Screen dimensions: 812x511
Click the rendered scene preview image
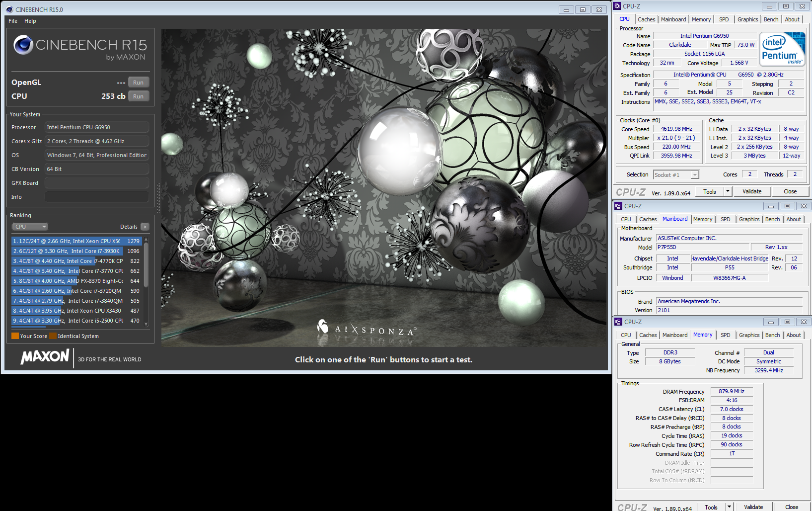pyautogui.click(x=384, y=188)
